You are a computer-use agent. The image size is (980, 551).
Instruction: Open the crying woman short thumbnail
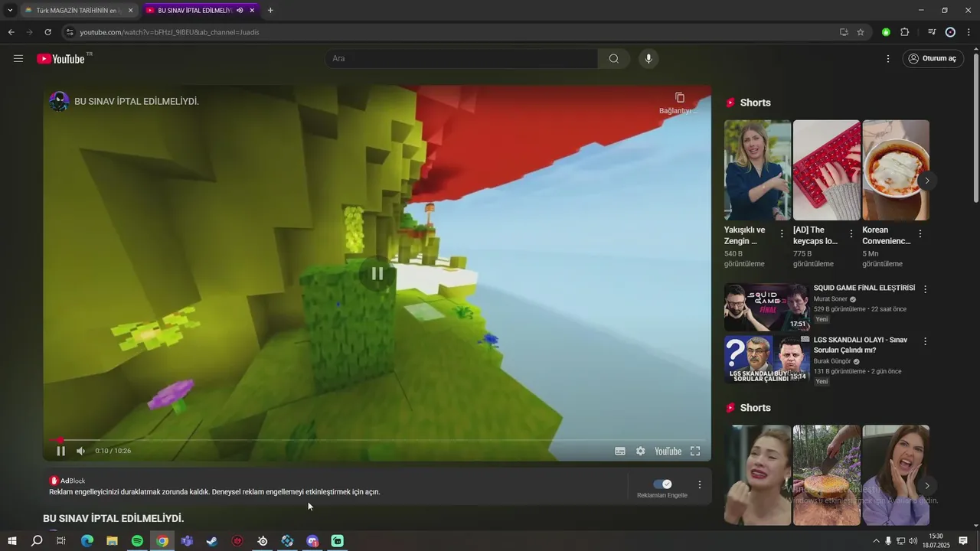757,475
